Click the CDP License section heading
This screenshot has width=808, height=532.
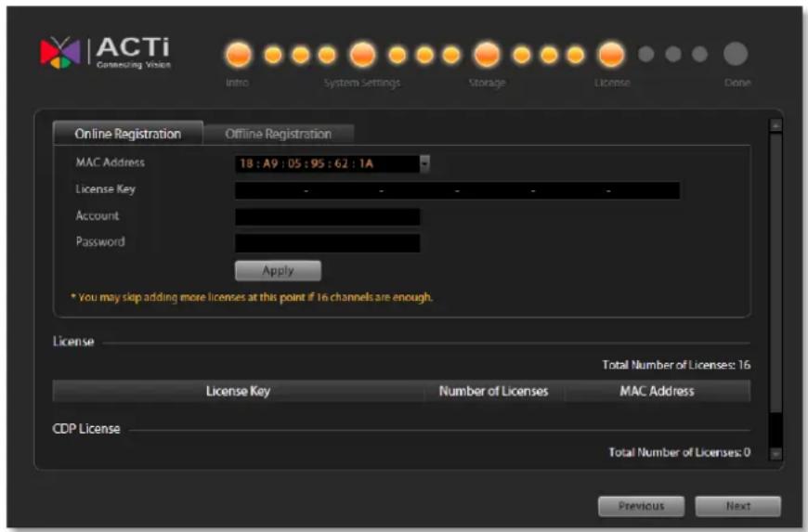pyautogui.click(x=86, y=429)
